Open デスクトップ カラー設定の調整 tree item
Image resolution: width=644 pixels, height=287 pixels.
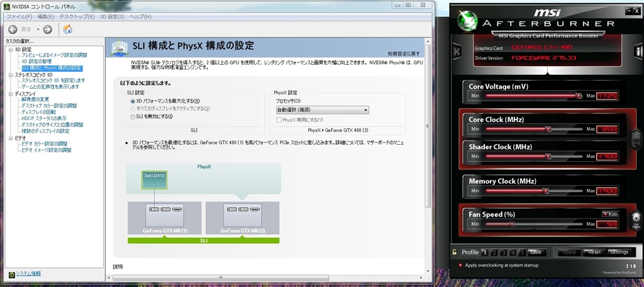pyautogui.click(x=49, y=106)
